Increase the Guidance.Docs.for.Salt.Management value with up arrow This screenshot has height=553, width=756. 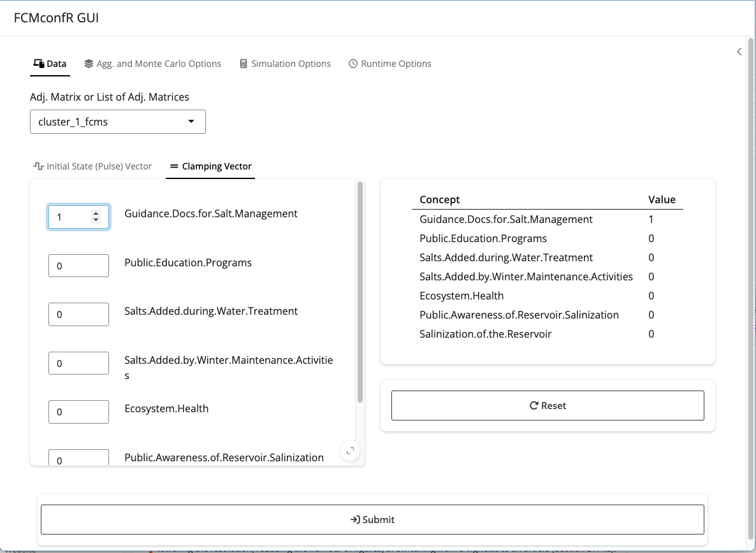pos(96,213)
